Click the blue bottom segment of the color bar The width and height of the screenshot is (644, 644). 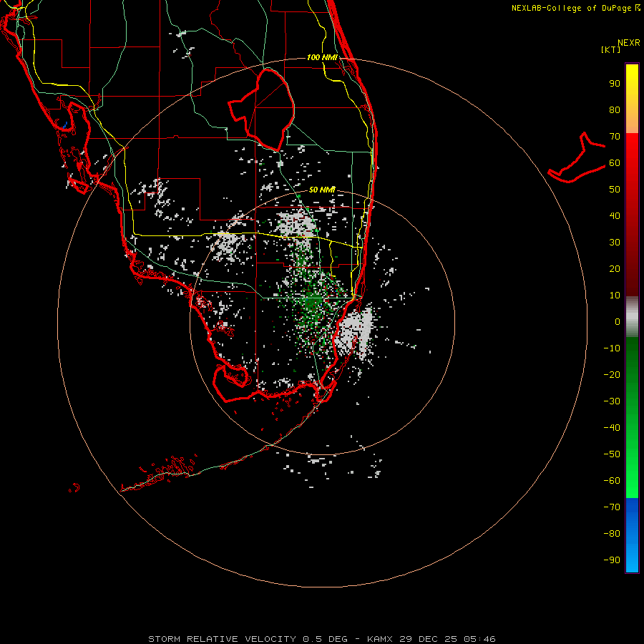tap(632, 535)
